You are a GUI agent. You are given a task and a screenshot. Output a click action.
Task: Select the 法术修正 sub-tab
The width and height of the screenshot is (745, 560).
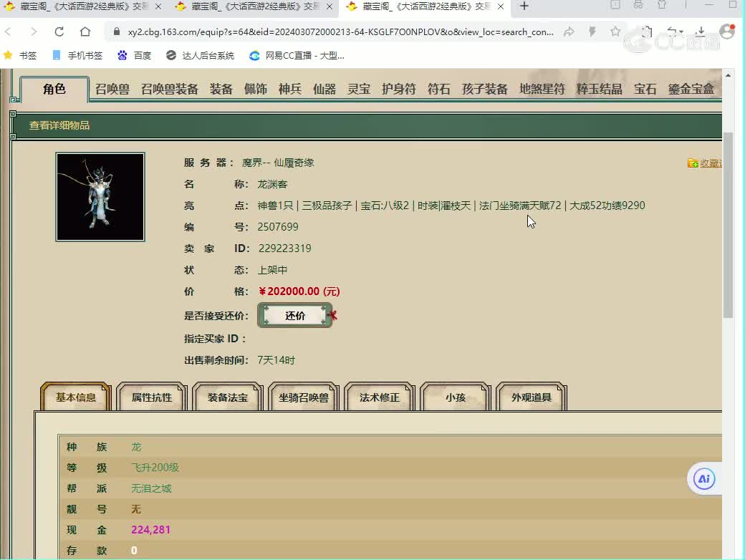(379, 397)
